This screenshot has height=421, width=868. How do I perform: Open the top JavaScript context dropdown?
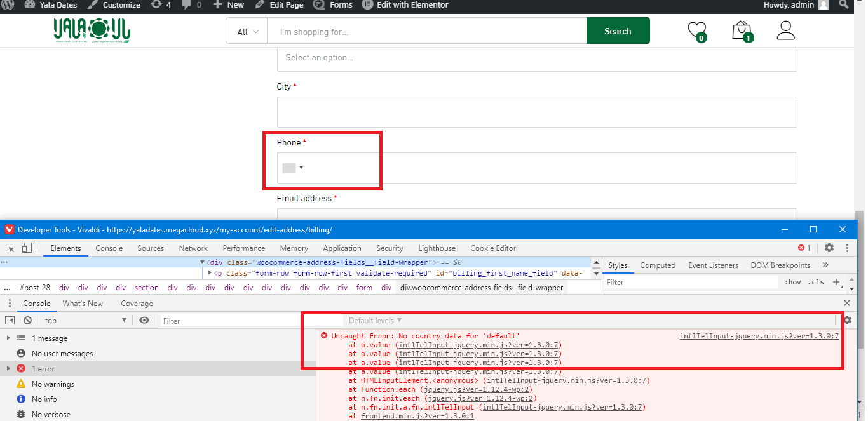click(86, 321)
